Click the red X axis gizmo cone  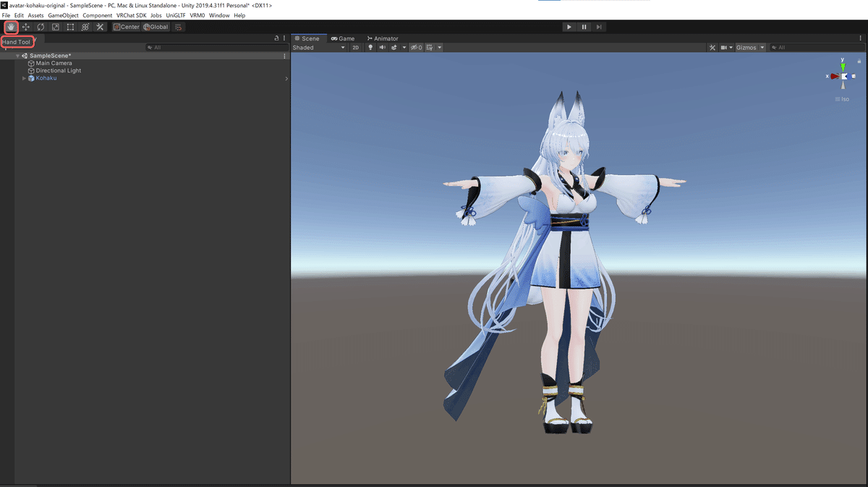click(x=834, y=76)
